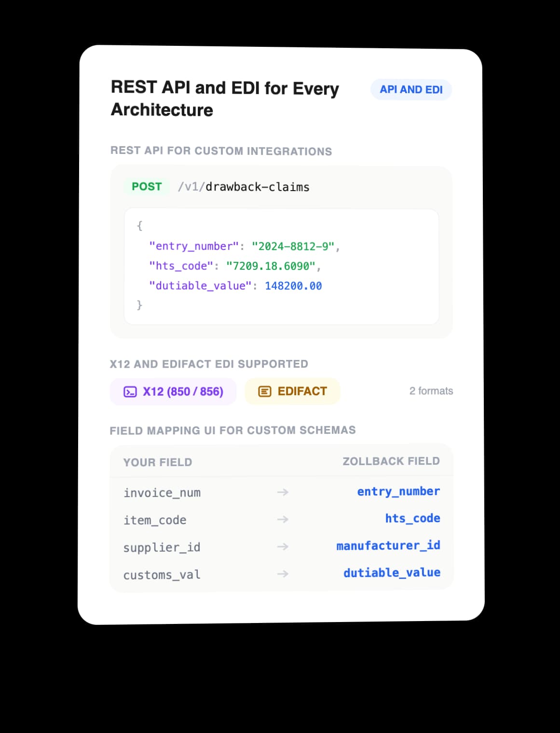The image size is (560, 733).
Task: Click the document icon beside EDIFACT label
Action: pyautogui.click(x=264, y=392)
